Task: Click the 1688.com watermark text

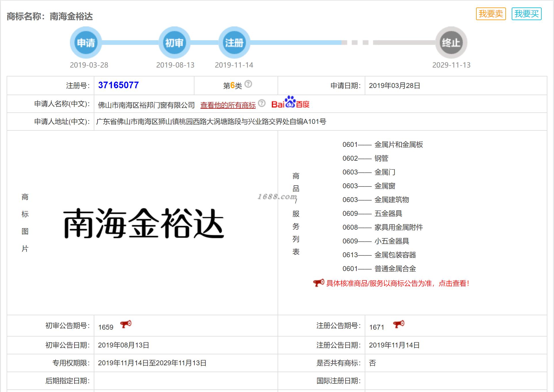Action: (x=277, y=197)
